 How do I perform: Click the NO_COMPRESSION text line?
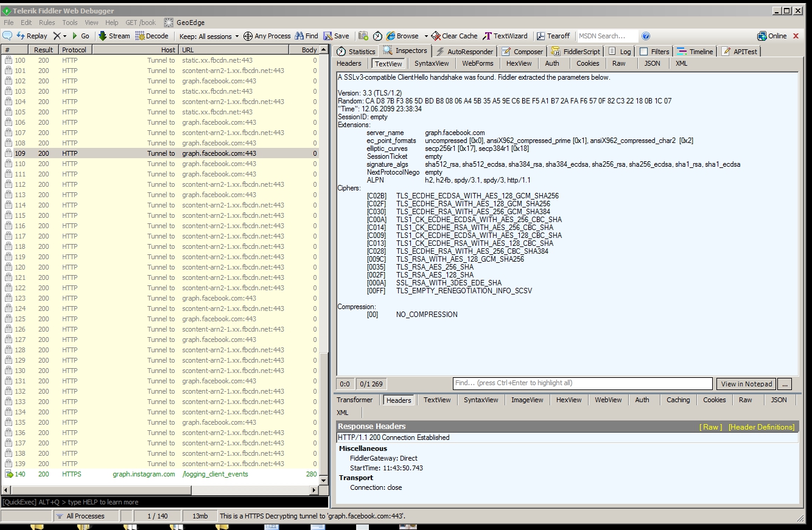(x=427, y=315)
